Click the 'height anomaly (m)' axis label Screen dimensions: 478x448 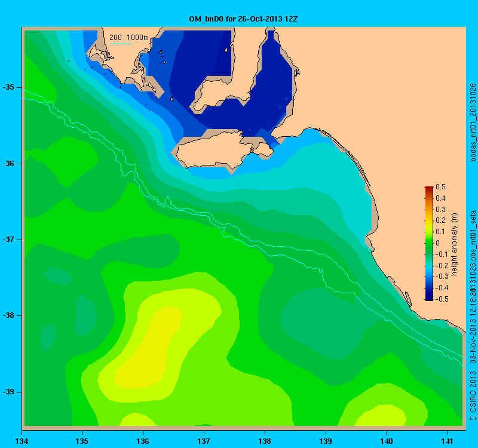455,244
